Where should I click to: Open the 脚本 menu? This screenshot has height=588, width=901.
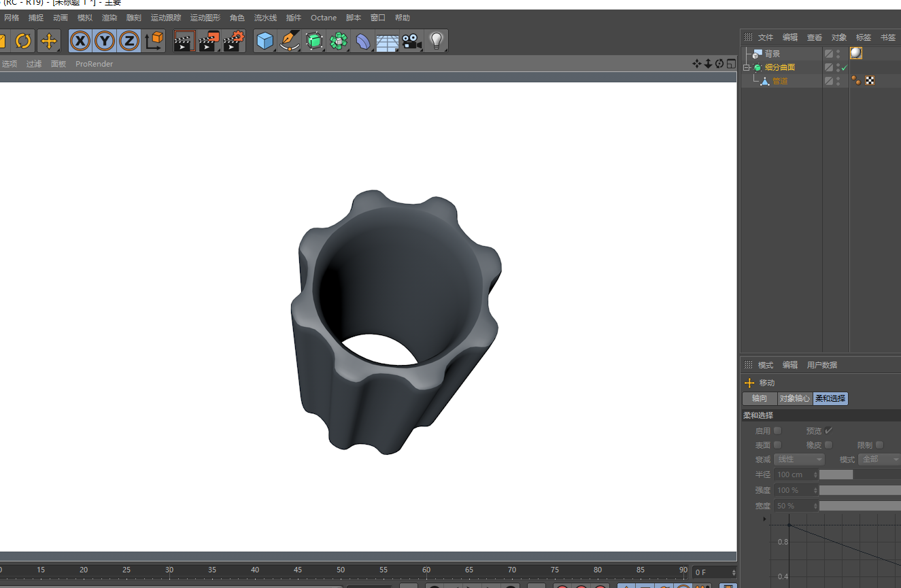click(x=354, y=18)
